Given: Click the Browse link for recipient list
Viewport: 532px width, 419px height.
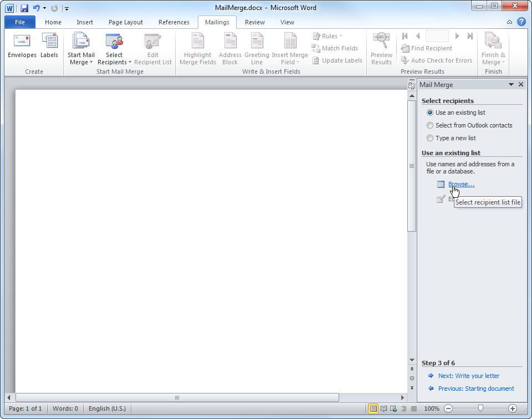Looking at the screenshot, I should tap(461, 184).
